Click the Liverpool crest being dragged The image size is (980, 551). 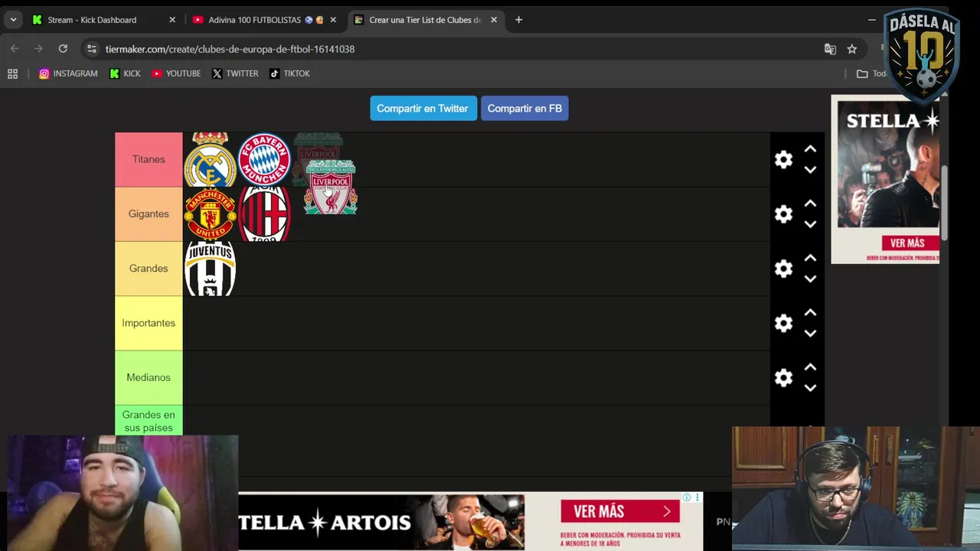coord(331,187)
